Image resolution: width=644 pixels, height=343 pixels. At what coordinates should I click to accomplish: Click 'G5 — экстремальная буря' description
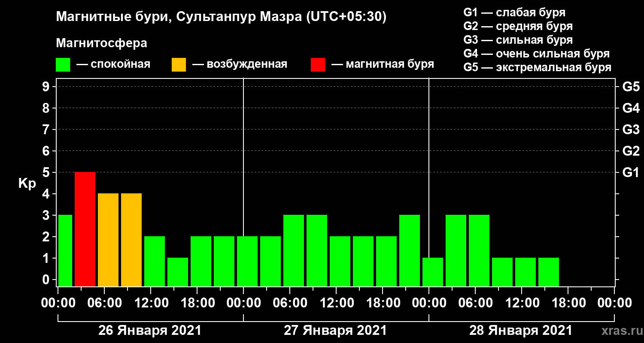538,68
